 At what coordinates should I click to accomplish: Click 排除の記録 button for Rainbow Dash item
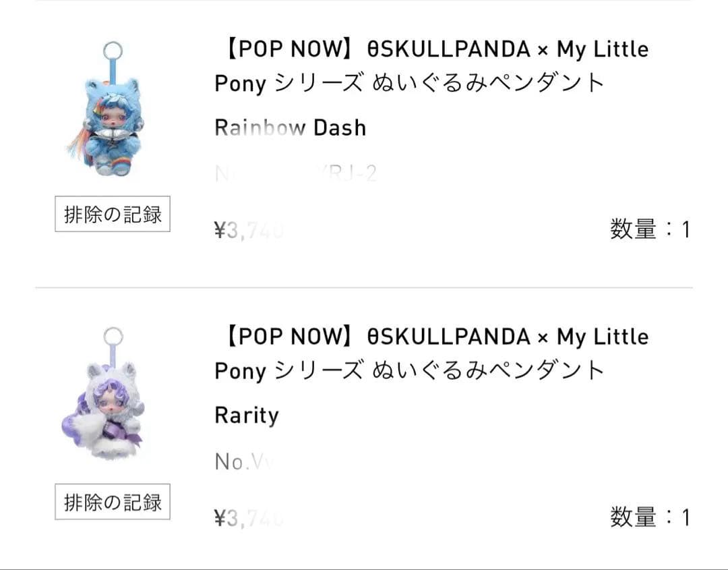(x=111, y=214)
